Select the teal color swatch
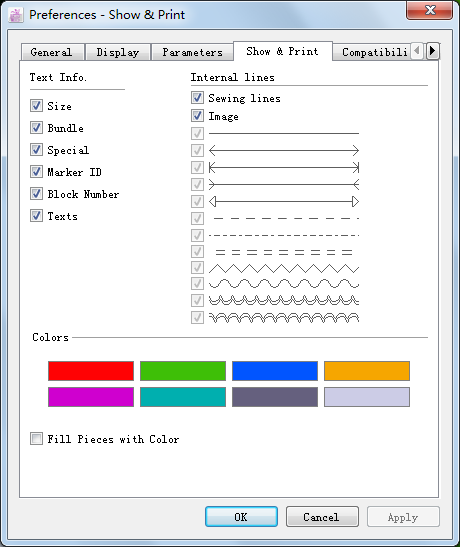This screenshot has width=460, height=547. click(183, 397)
